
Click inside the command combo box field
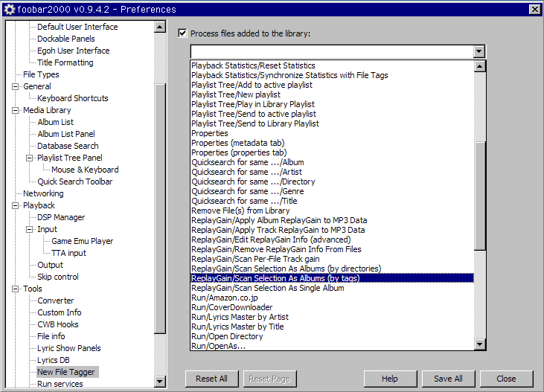(332, 51)
